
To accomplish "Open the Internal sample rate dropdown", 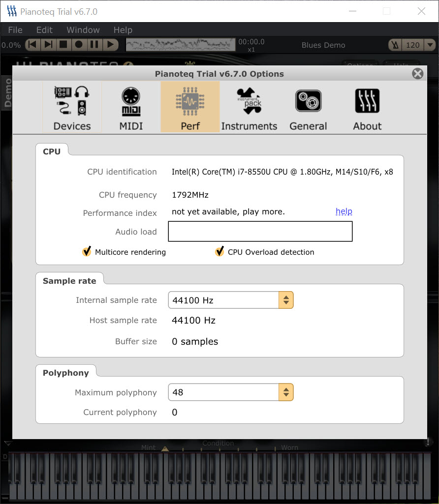I will coord(231,300).
